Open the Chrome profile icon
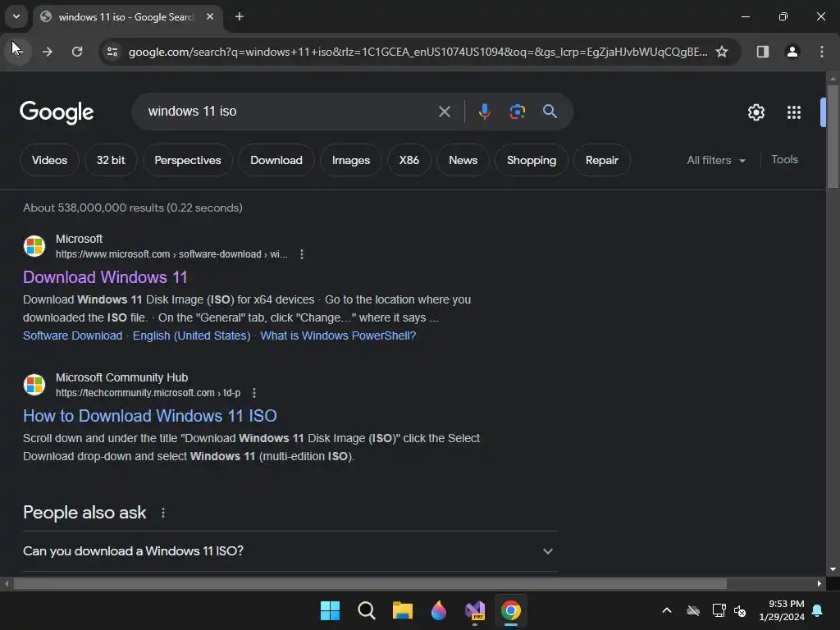This screenshot has height=630, width=840. 792,52
